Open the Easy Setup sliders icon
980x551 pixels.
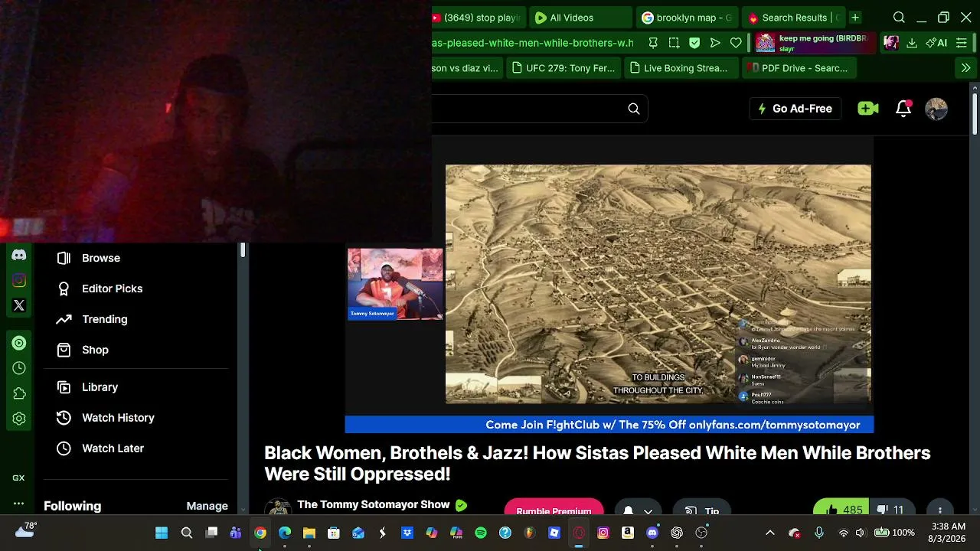coord(962,43)
